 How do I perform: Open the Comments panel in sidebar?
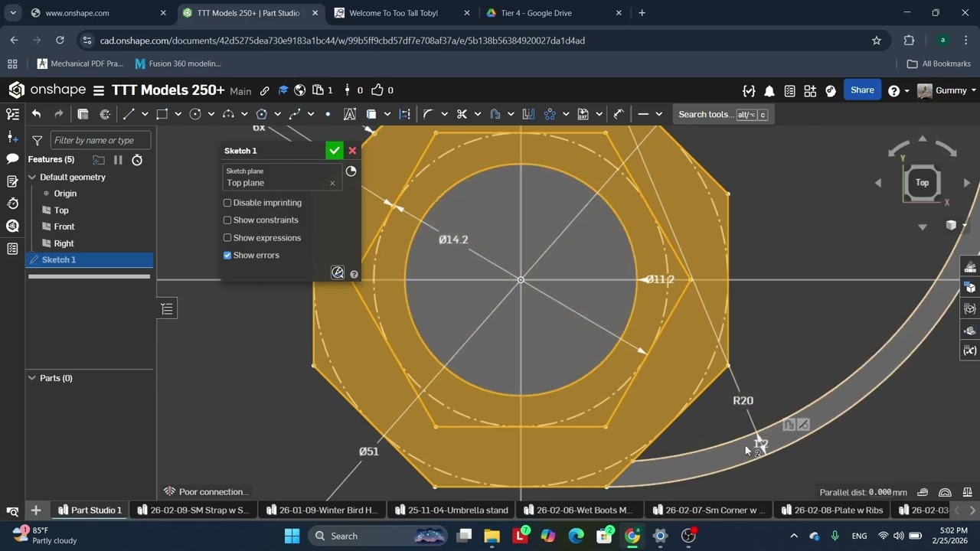coord(12,158)
